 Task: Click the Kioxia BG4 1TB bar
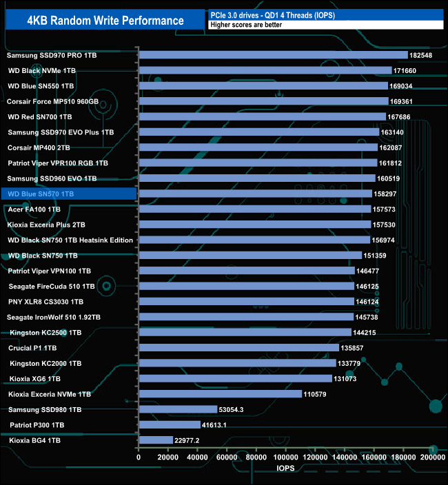pyautogui.click(x=156, y=440)
